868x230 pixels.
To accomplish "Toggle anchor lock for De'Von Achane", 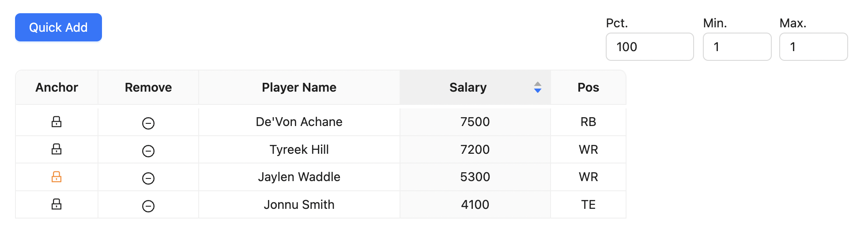I will pos(57,122).
